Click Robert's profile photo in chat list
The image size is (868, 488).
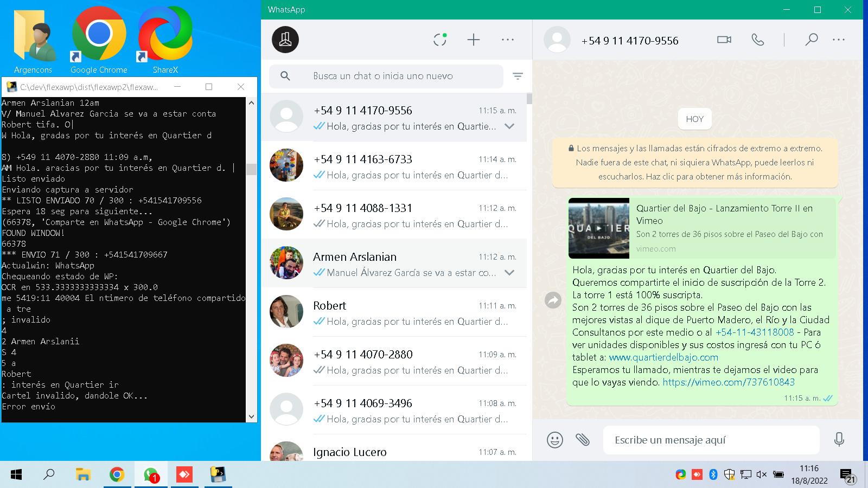coord(286,312)
